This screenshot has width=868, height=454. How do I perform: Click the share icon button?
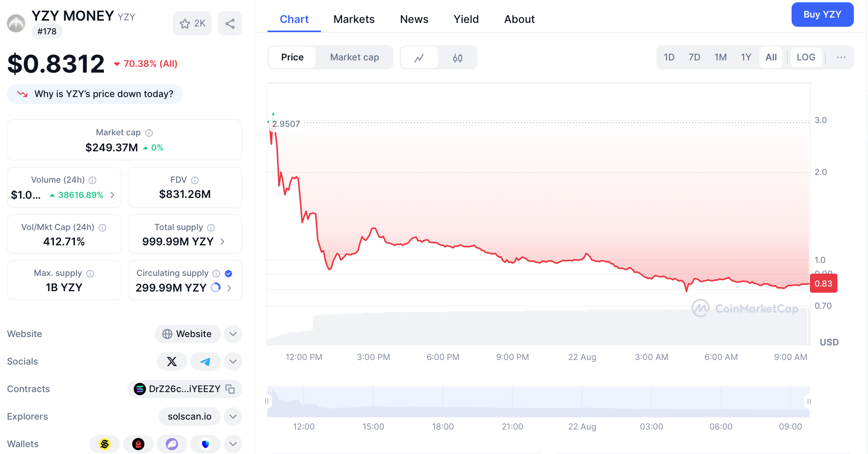point(230,24)
